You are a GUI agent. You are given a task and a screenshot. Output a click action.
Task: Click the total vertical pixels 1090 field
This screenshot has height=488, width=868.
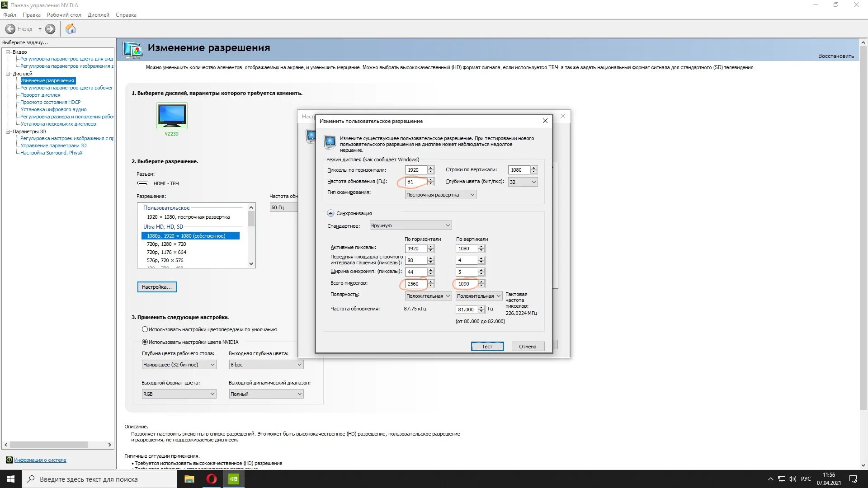click(x=467, y=284)
